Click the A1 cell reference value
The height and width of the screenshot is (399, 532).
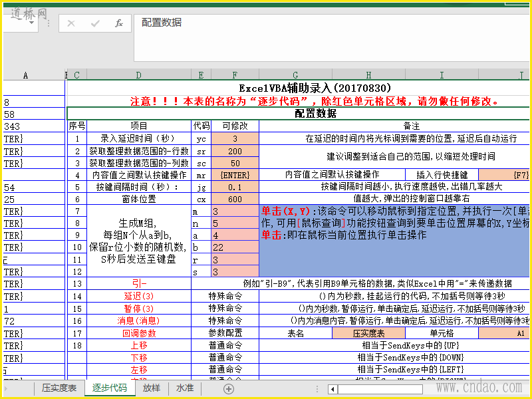click(x=504, y=334)
